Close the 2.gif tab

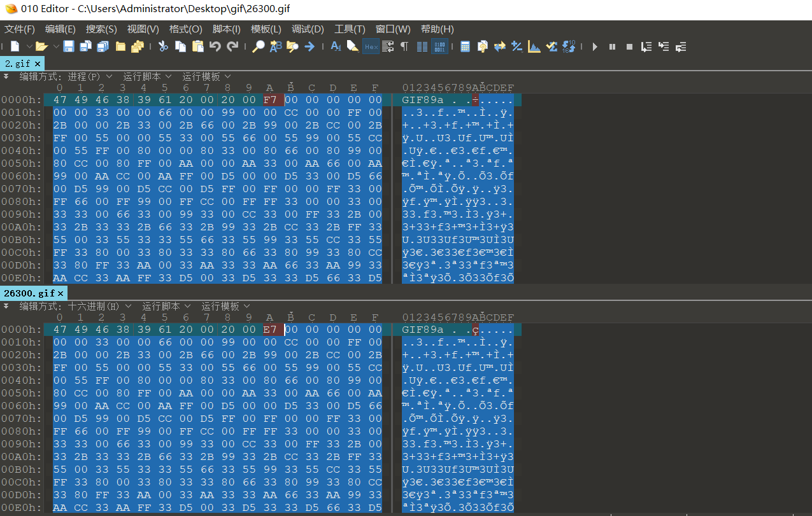pos(38,64)
